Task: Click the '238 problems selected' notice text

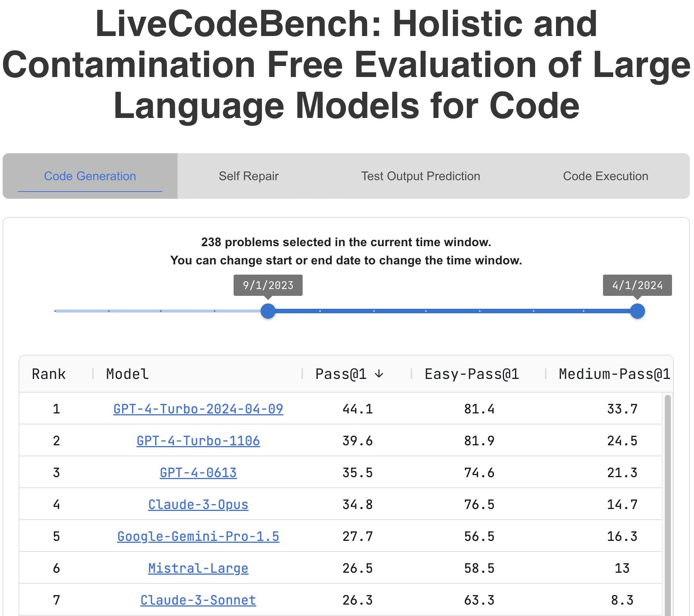Action: pos(346,242)
